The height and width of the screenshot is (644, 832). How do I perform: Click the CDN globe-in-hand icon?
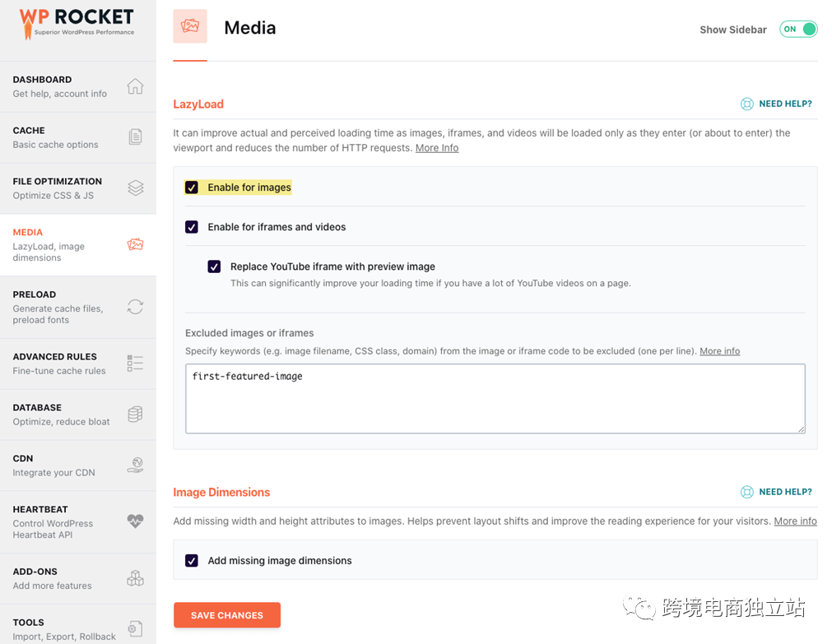(x=135, y=466)
